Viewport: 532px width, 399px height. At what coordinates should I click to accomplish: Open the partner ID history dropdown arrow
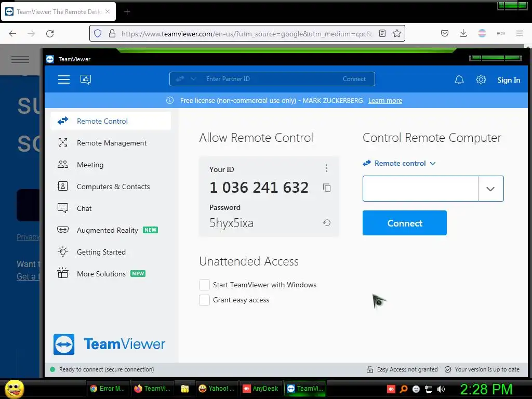pyautogui.click(x=490, y=189)
